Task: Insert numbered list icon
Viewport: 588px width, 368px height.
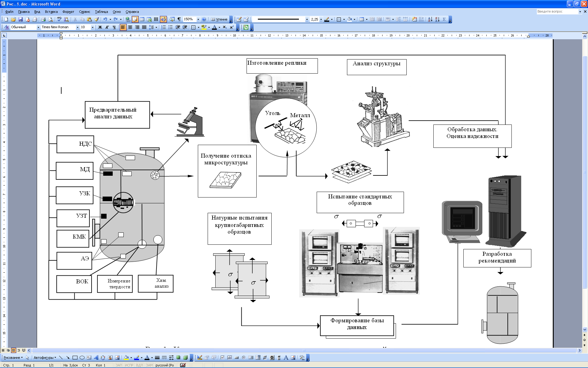Action: [164, 27]
